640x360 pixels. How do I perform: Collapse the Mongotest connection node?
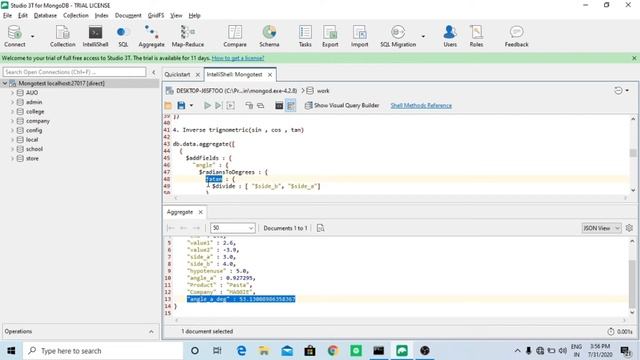[5, 83]
